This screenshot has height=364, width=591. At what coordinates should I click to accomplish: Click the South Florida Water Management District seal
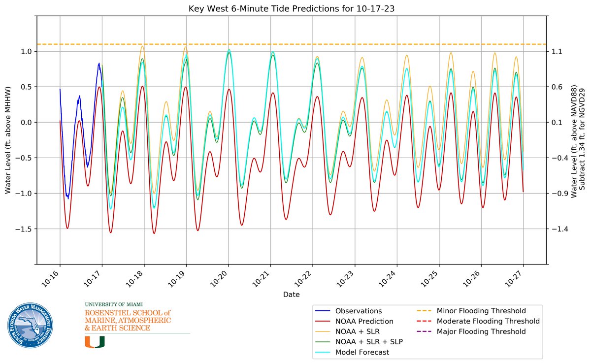click(x=31, y=326)
